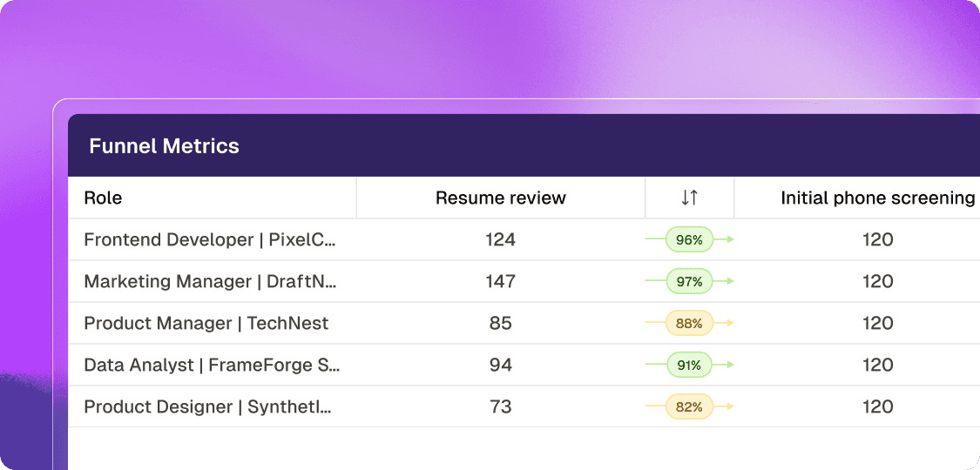
Task: Select the Resume review column header
Action: 501,198
